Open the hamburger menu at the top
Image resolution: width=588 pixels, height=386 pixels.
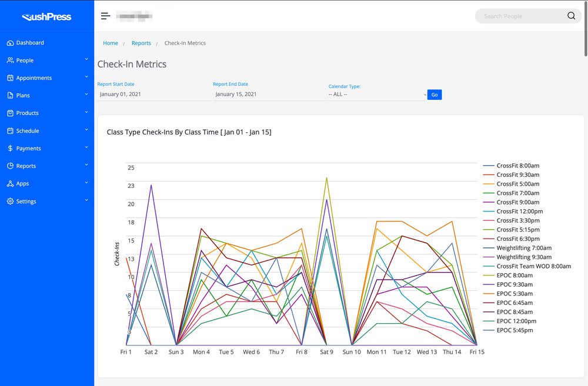pyautogui.click(x=105, y=16)
